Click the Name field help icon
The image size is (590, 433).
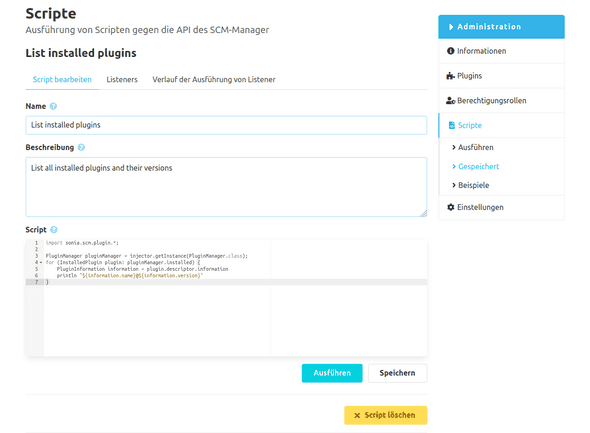(53, 106)
